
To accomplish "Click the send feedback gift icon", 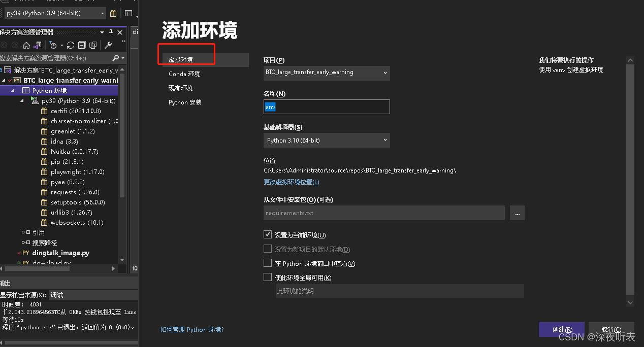I will (x=113, y=13).
